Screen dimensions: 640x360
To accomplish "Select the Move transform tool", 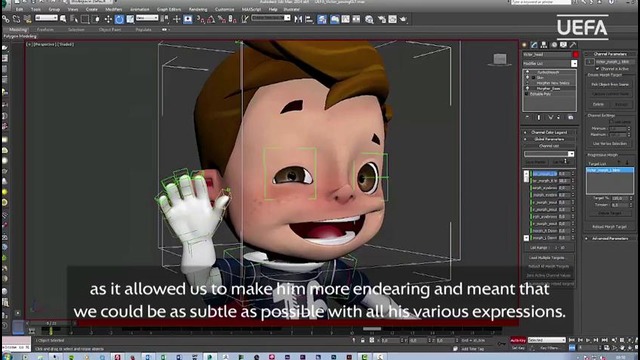I will [108, 19].
